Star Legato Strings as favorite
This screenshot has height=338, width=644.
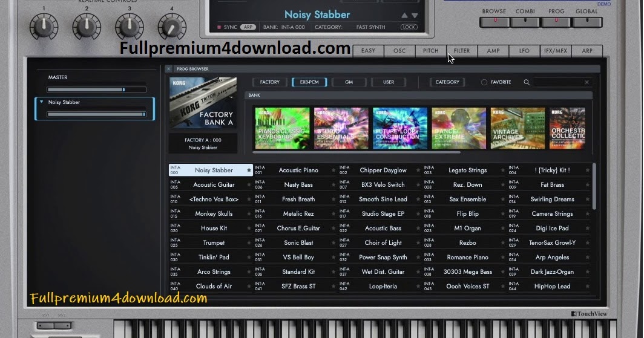coord(503,171)
